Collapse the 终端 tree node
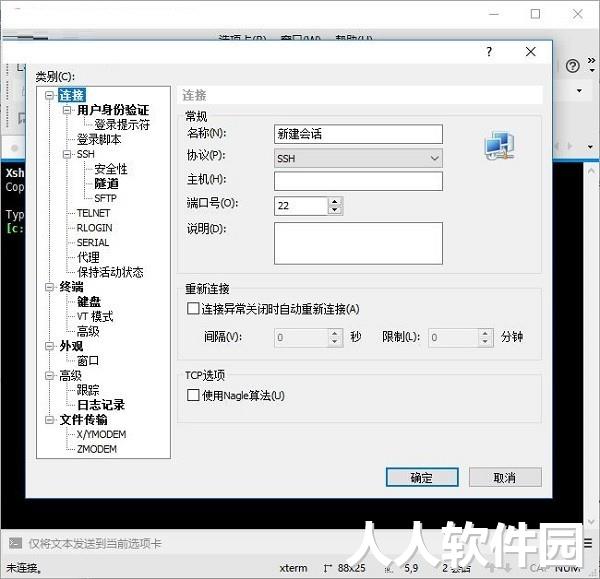 [x=49, y=287]
